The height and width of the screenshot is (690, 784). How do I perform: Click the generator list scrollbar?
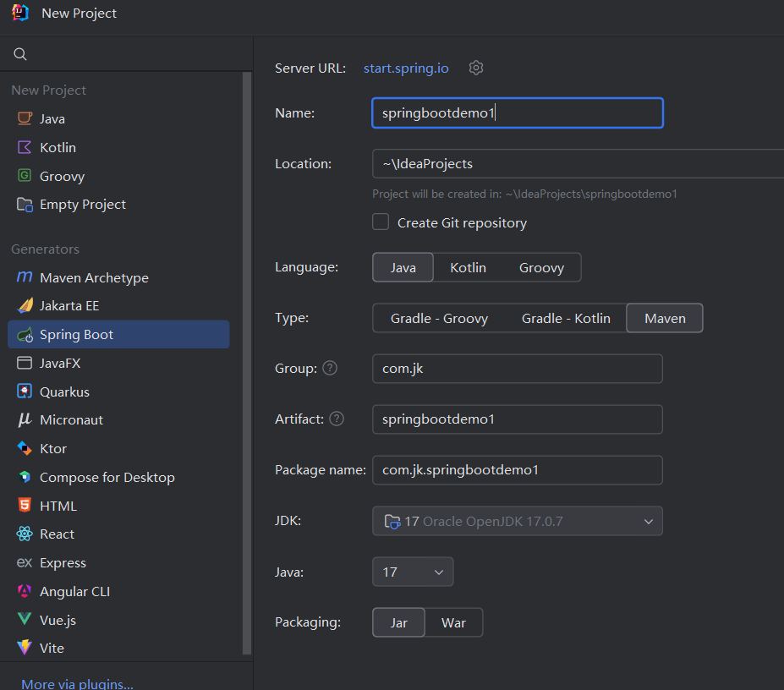[246, 363]
